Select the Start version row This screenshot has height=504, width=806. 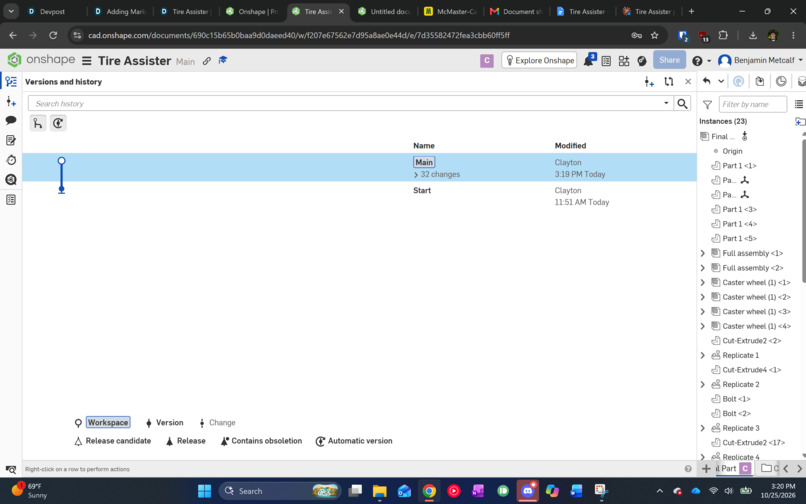[x=359, y=196]
